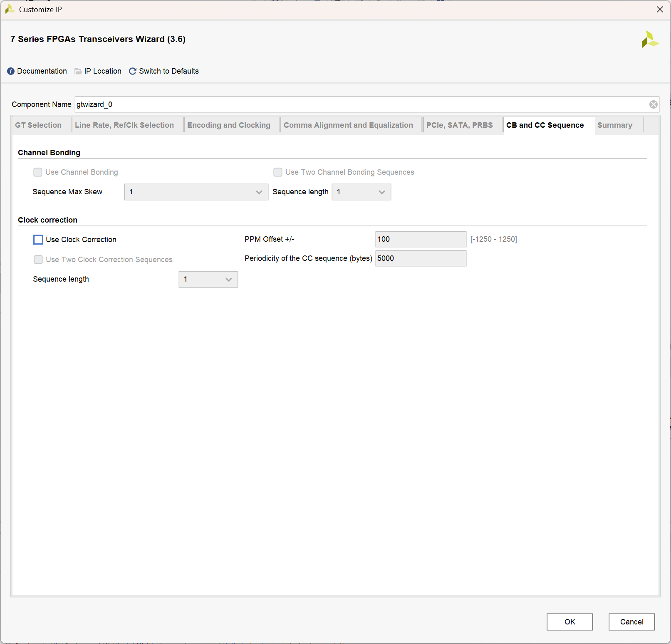Click the IP Location link

point(103,71)
